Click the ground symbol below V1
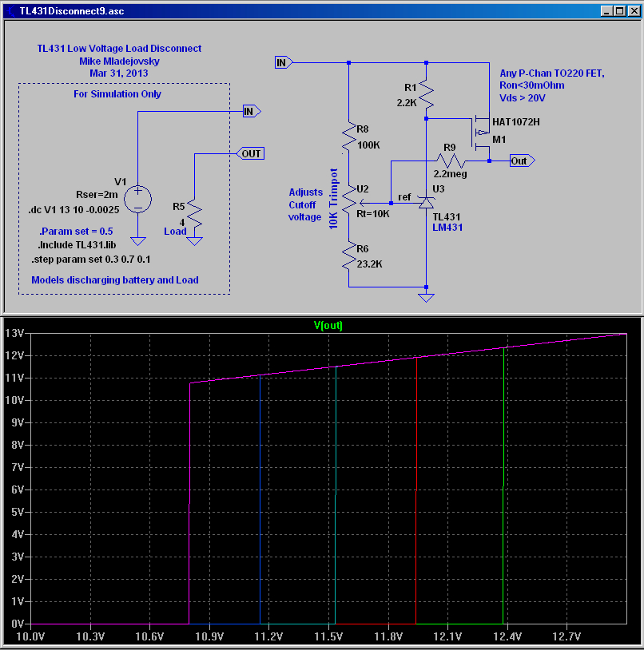 (x=137, y=241)
